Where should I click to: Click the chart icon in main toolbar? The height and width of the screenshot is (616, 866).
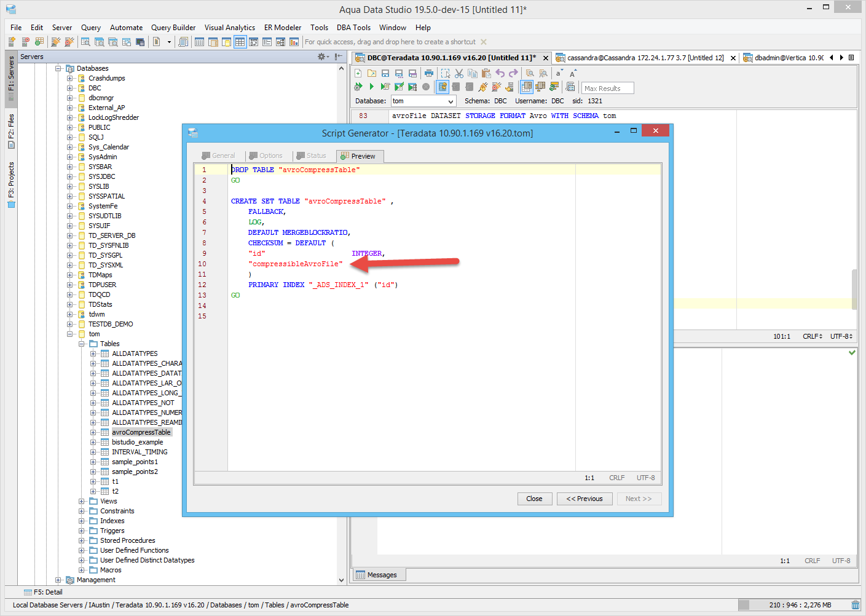[294, 42]
